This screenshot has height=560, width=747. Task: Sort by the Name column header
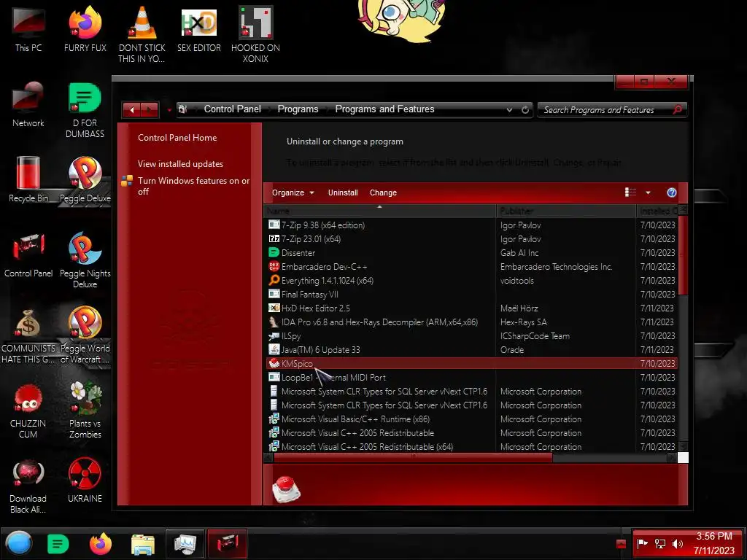point(379,211)
